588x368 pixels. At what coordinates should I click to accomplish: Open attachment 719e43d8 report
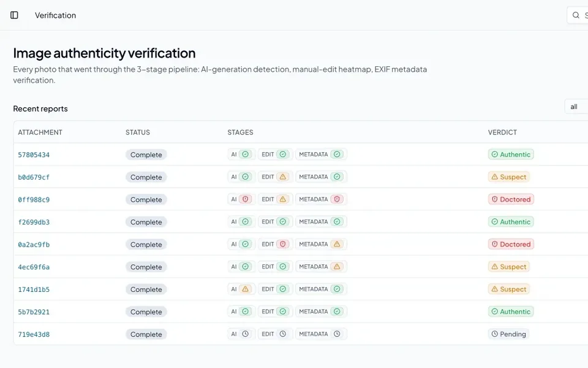[34, 335]
